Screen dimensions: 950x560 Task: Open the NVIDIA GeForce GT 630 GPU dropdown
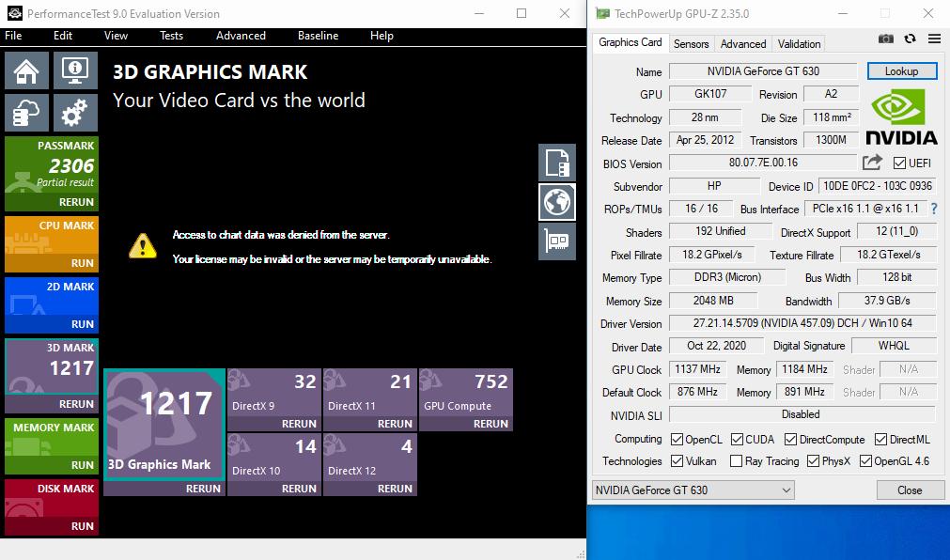(693, 490)
